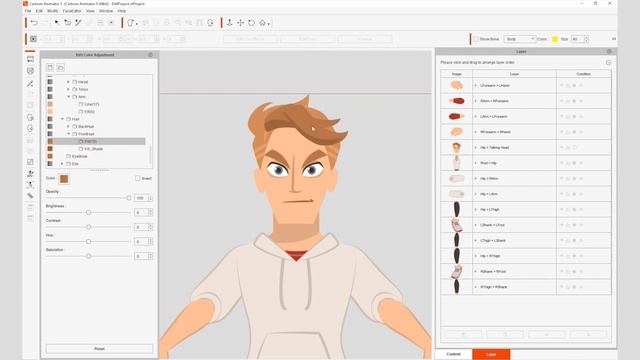Viewport: 640px width, 360px height.
Task: Click the Hue slider handle
Action: click(x=88, y=242)
